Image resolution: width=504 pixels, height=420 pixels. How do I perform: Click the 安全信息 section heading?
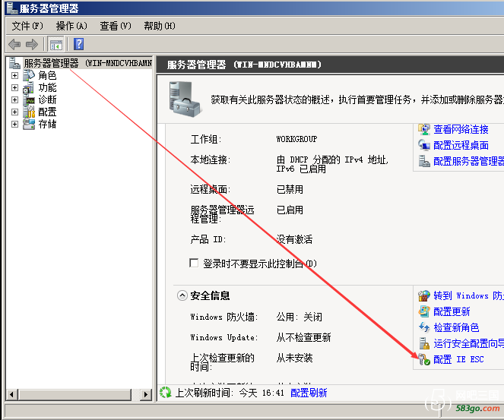pyautogui.click(x=210, y=295)
